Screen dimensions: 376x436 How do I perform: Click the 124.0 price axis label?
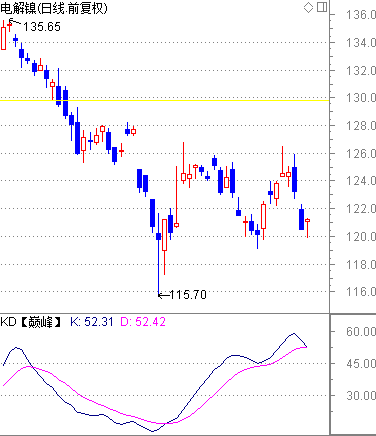(361, 181)
